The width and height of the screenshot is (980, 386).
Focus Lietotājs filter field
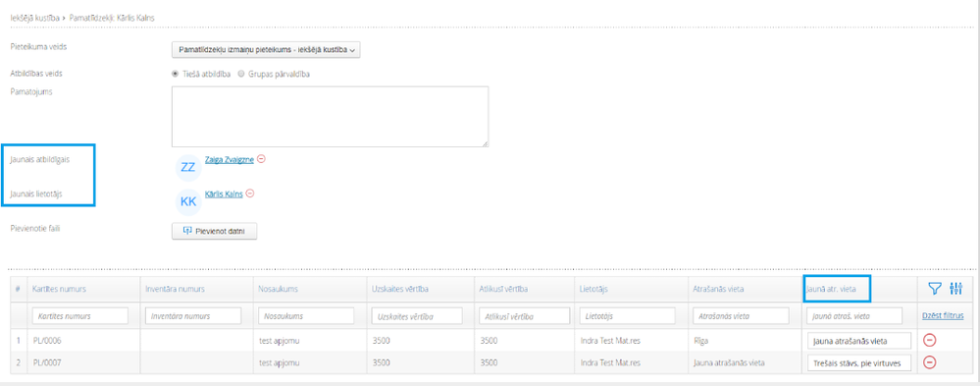tap(628, 316)
